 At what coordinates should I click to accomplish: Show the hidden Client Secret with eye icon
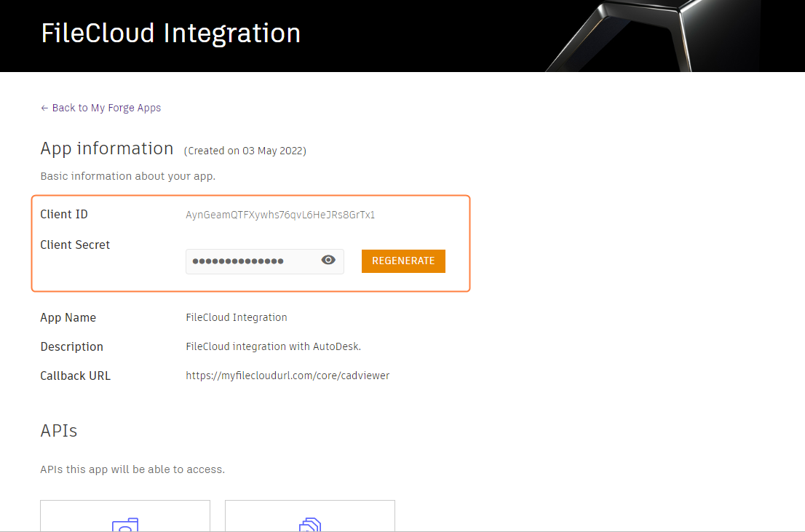pyautogui.click(x=328, y=261)
